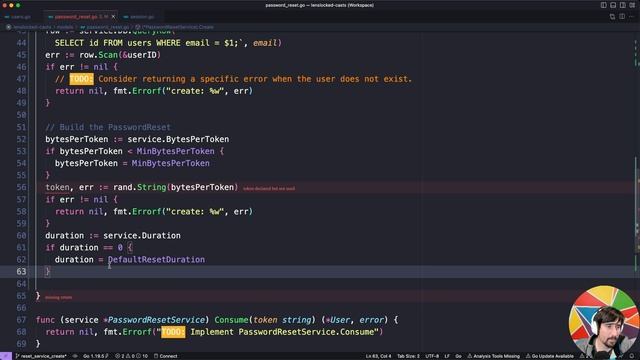The image size is (640, 360).
Task: Click the orange TODO highlight on line 47
Action: 81,79
